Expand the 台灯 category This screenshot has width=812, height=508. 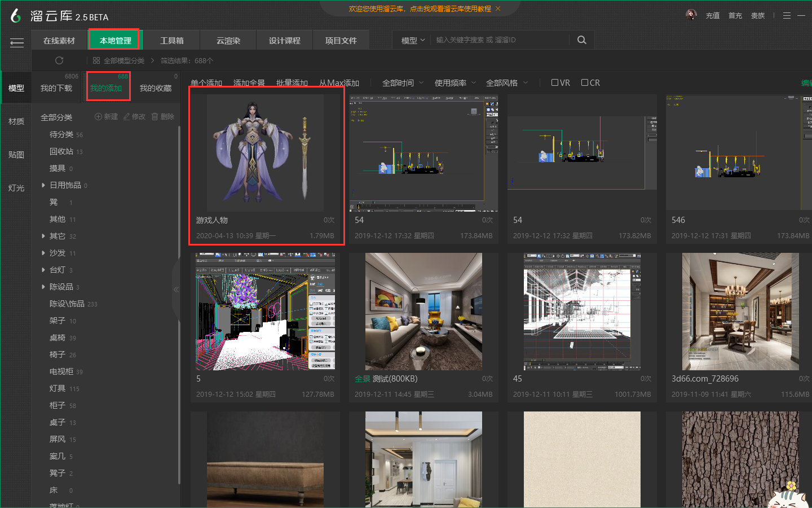43,270
